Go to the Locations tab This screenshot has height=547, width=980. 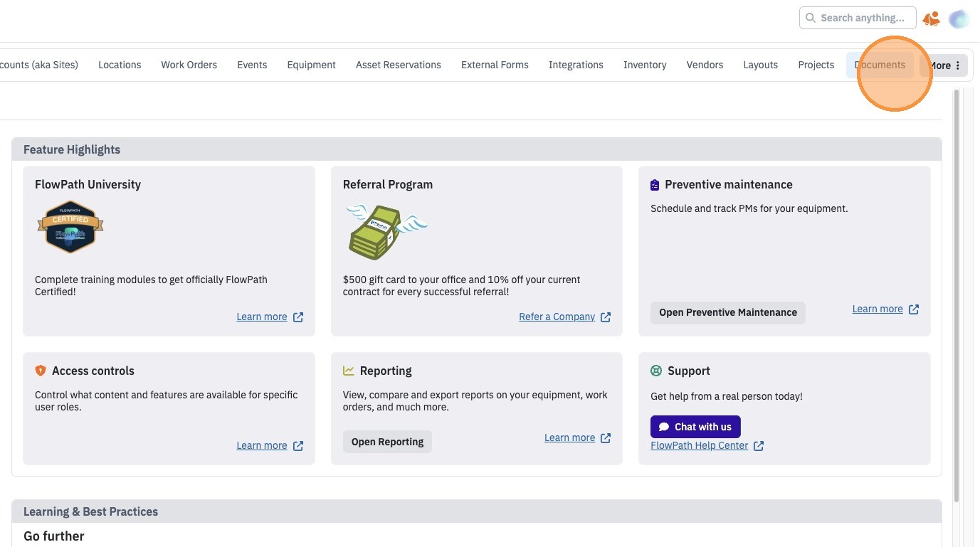[x=120, y=65]
